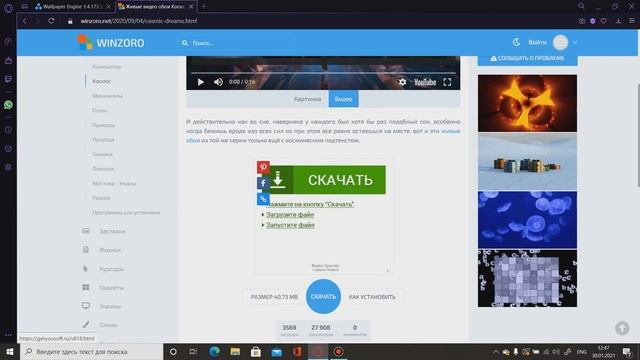
Task: Select the Видео tab
Action: click(x=343, y=99)
